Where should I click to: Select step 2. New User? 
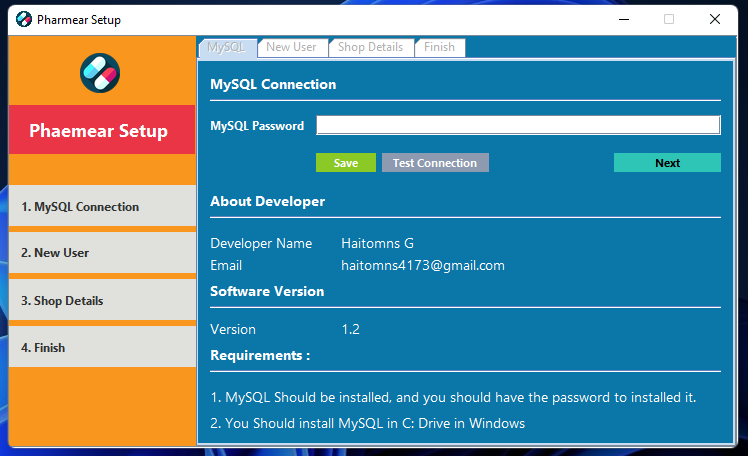[x=102, y=253]
